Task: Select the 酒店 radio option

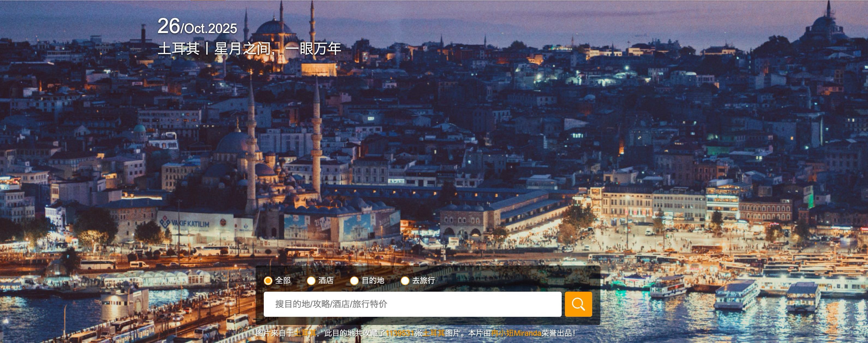Action: [x=311, y=281]
